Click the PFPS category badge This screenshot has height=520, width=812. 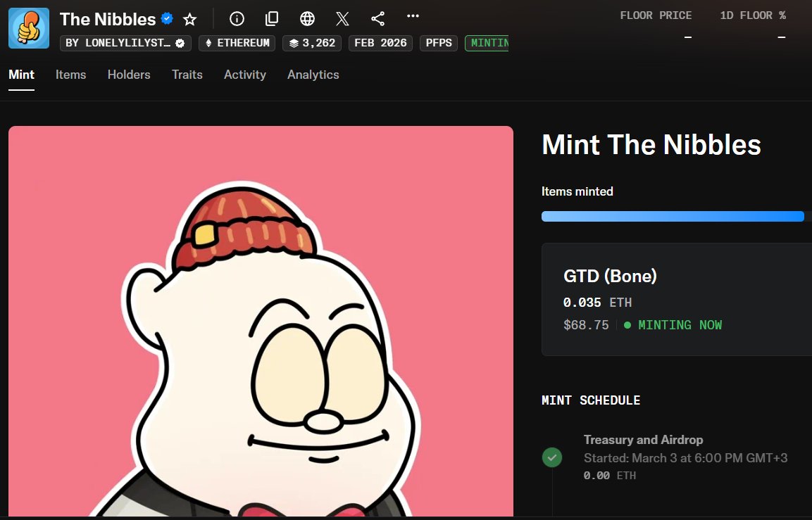pyautogui.click(x=439, y=43)
